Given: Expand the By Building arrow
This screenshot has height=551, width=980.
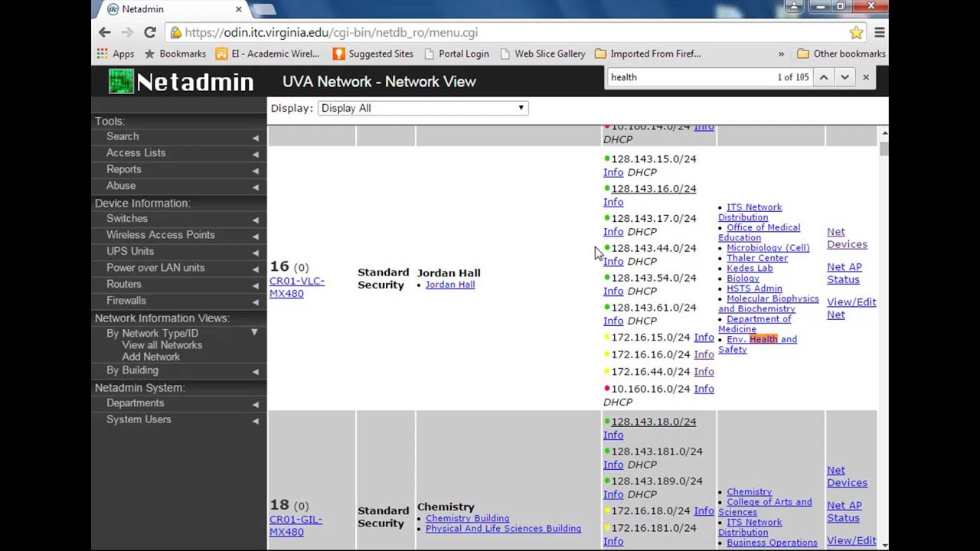Looking at the screenshot, I should (255, 371).
